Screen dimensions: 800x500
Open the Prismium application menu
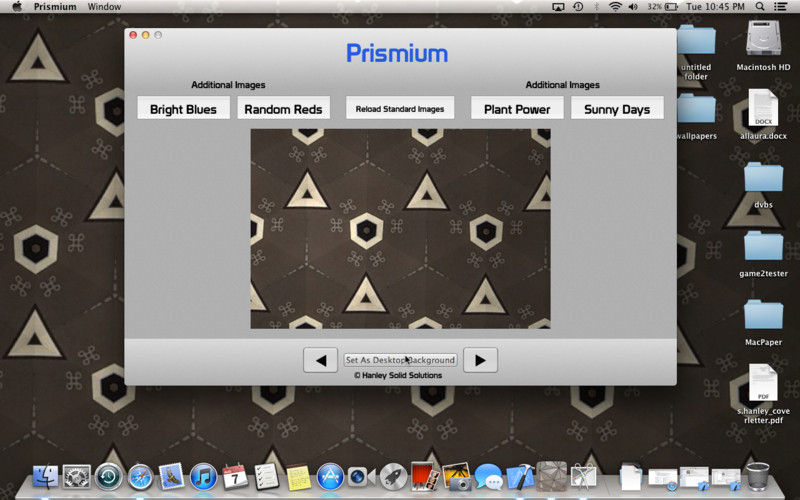(55, 7)
